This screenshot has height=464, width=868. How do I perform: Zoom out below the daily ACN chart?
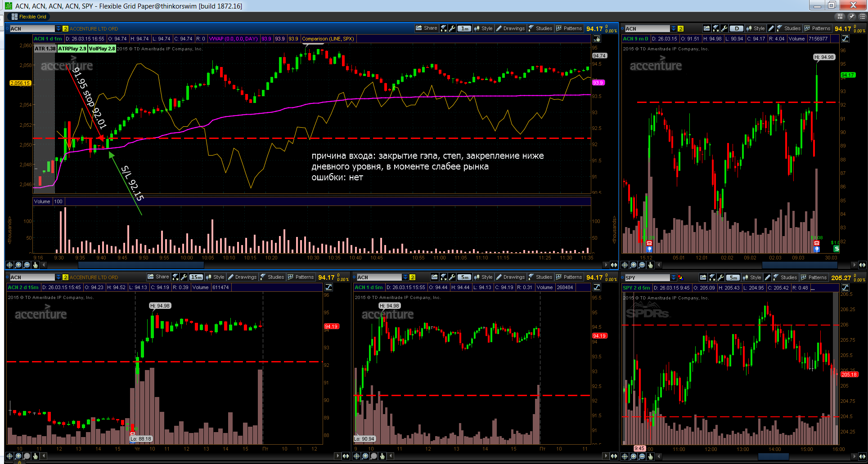642,265
